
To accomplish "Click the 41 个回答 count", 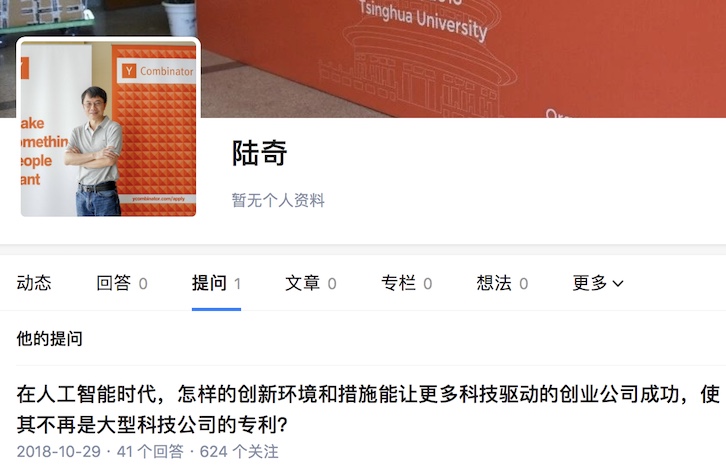I will click(x=150, y=451).
